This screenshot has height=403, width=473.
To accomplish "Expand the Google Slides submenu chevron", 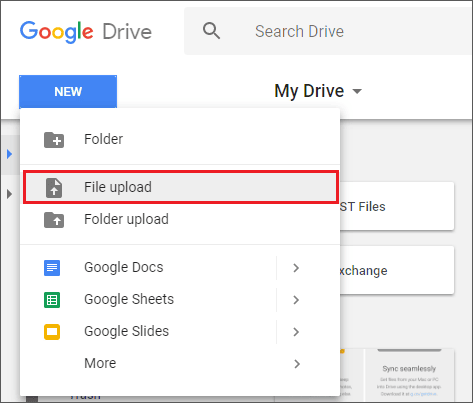I will [x=296, y=332].
